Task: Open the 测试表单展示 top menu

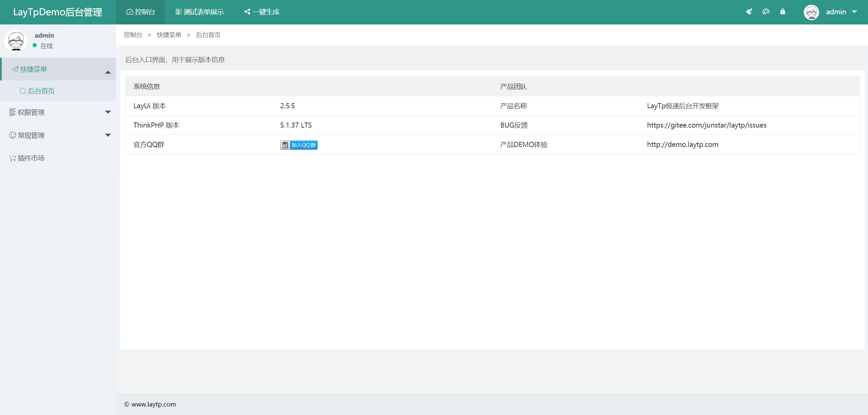Action: (x=200, y=12)
